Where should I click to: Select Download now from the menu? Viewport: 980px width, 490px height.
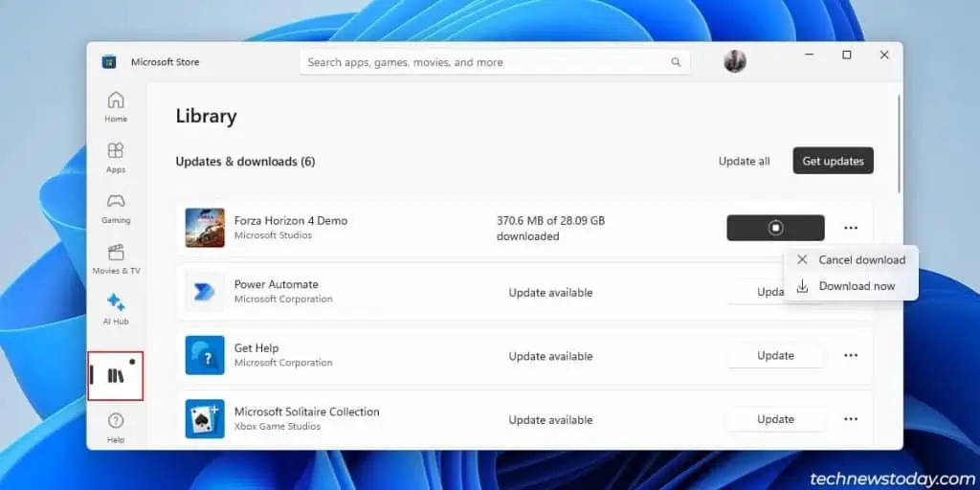[x=851, y=286]
